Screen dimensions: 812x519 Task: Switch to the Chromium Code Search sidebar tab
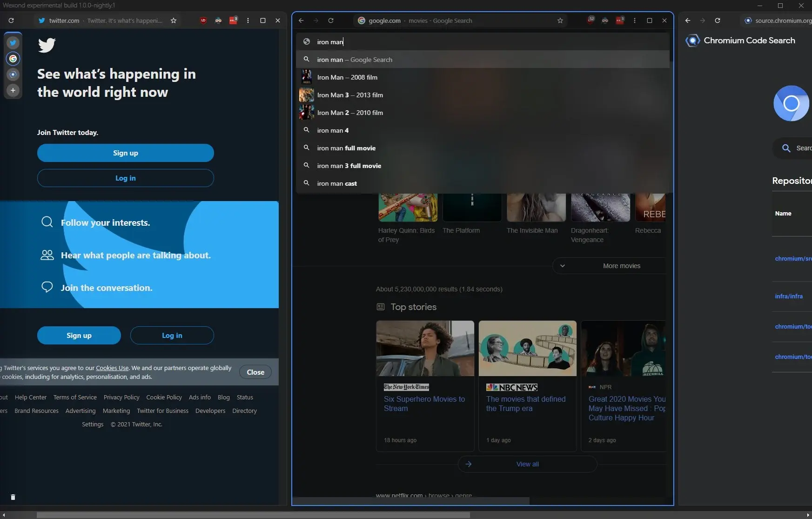tap(13, 74)
